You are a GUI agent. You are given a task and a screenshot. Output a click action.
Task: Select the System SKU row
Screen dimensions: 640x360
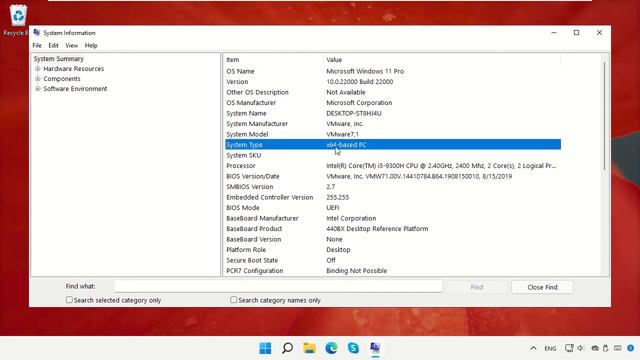coord(393,155)
